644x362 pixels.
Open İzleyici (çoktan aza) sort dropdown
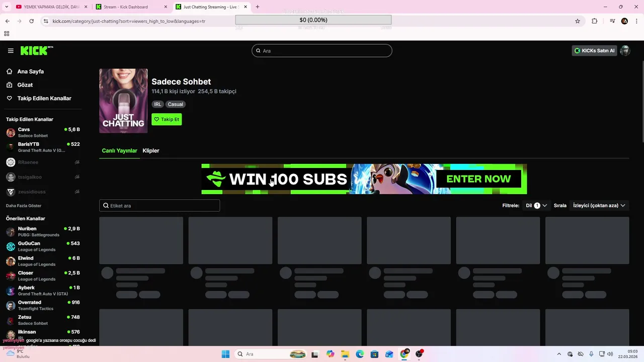coord(599,206)
